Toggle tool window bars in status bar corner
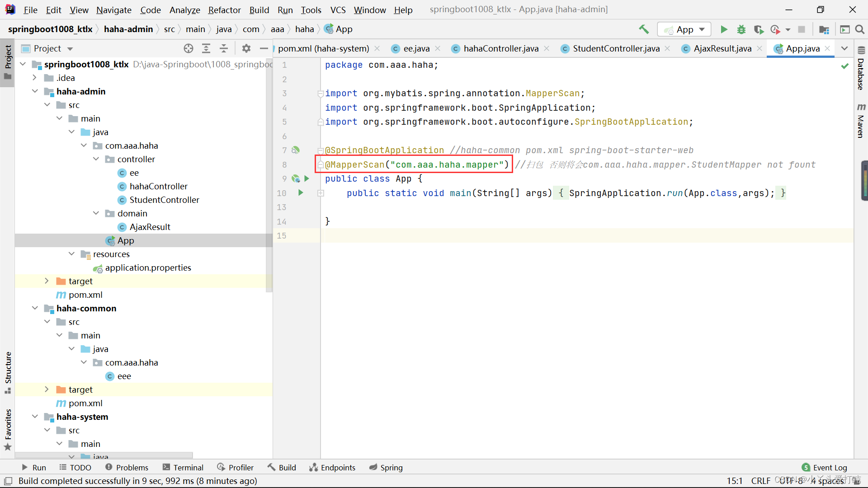The width and height of the screenshot is (868, 488). coord(8,481)
